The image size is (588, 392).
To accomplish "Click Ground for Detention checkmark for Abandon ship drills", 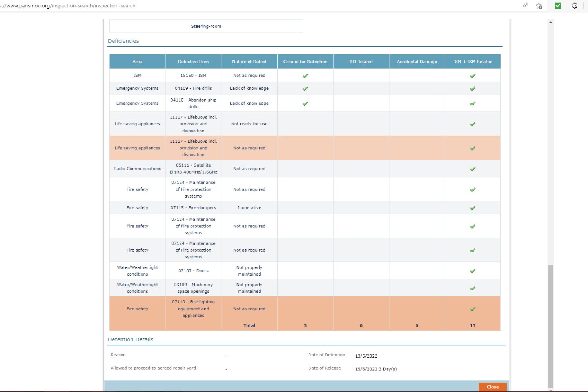I will click(305, 103).
